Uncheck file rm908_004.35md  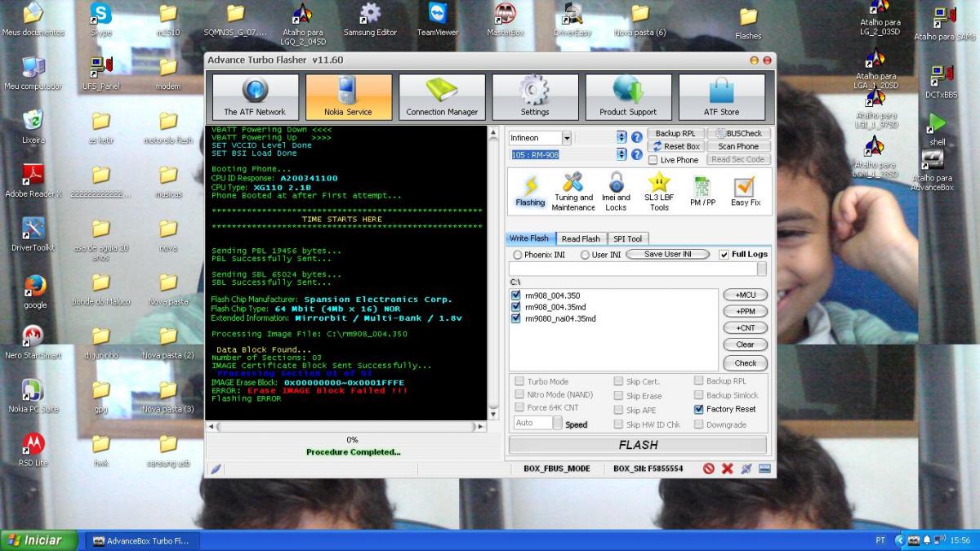[x=515, y=307]
